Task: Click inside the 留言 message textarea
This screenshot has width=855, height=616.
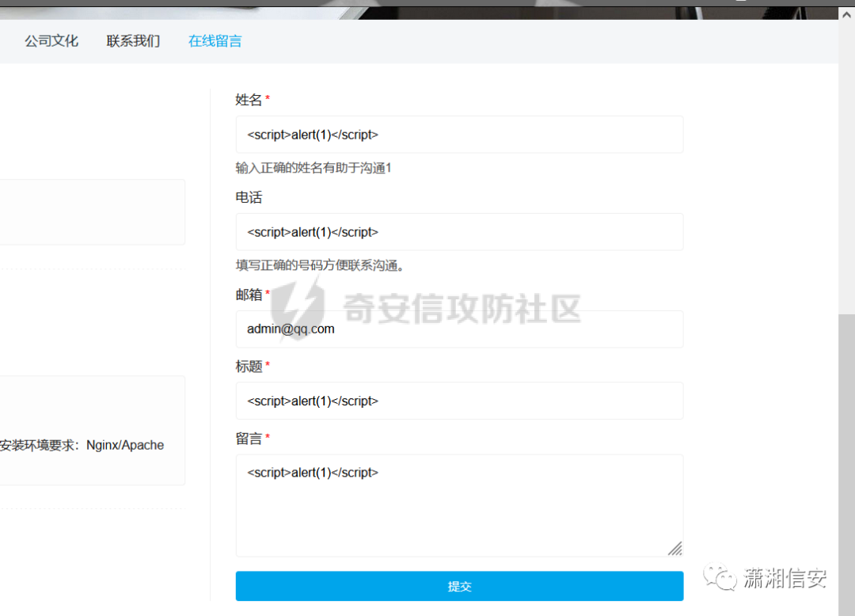Action: 459,505
